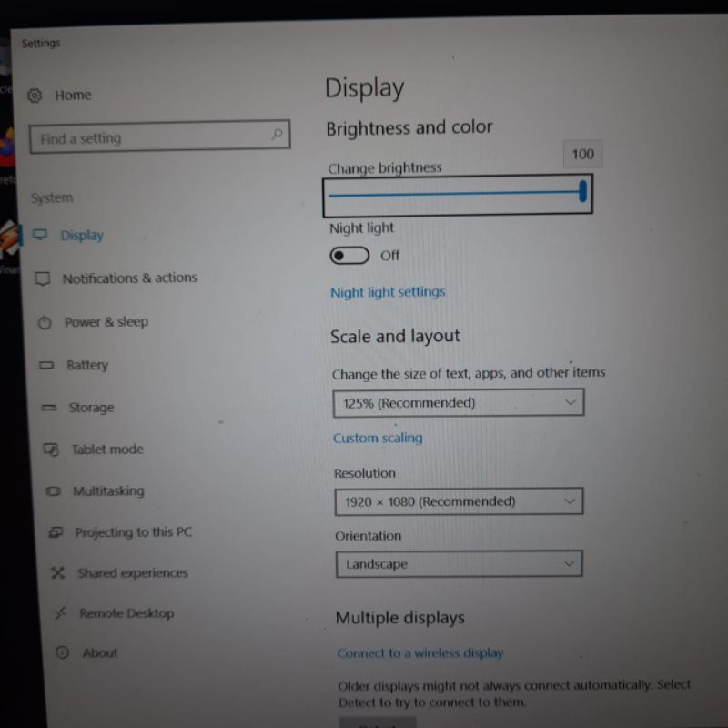This screenshot has height=728, width=728.
Task: Click the Notifications & actions icon
Action: (x=43, y=278)
